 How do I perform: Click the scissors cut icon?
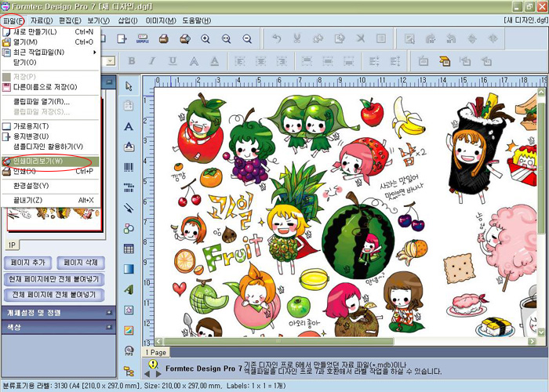pos(297,38)
